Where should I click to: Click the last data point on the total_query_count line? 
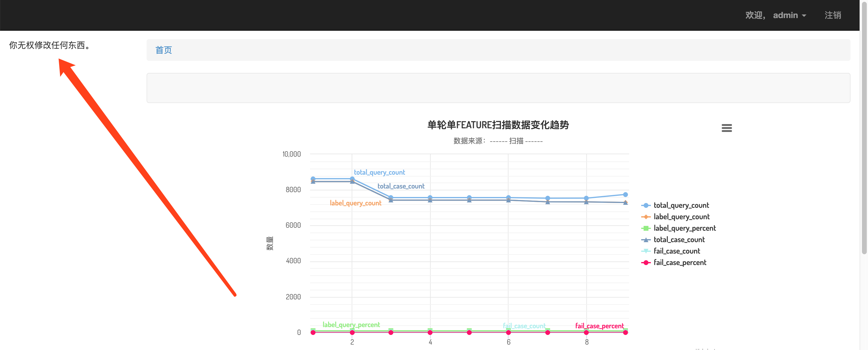626,194
